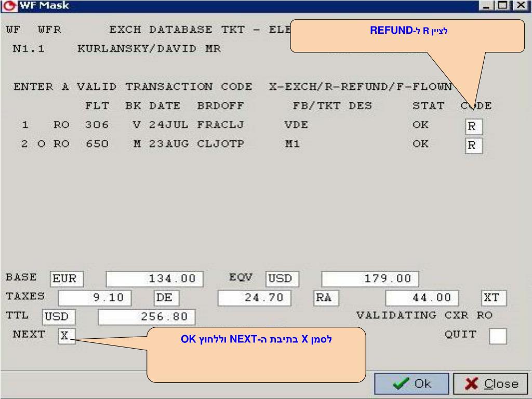Click the Ok button with green checkmark
532x399 pixels.
[x=411, y=384]
